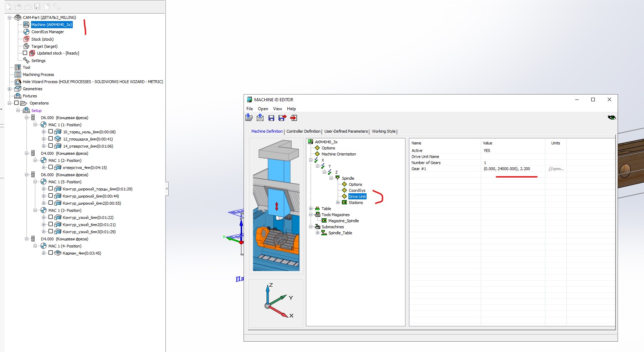
Task: Check the 12_площадка_6мм operation checkbox
Action: point(51,138)
